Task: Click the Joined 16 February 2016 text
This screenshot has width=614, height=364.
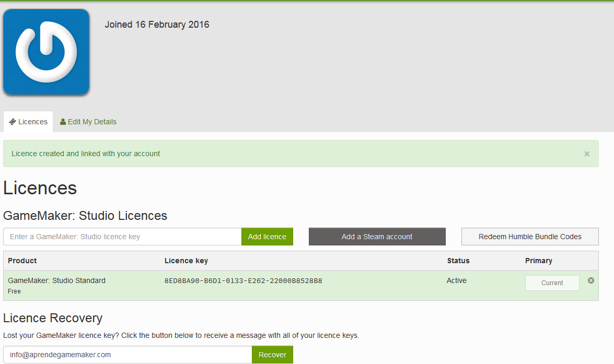Action: pyautogui.click(x=157, y=24)
